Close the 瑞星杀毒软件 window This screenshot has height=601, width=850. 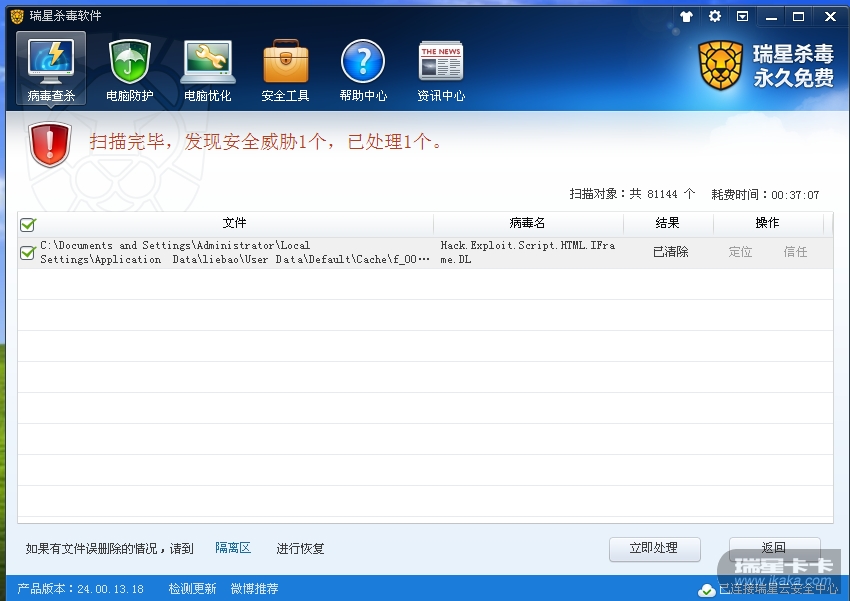click(x=830, y=17)
